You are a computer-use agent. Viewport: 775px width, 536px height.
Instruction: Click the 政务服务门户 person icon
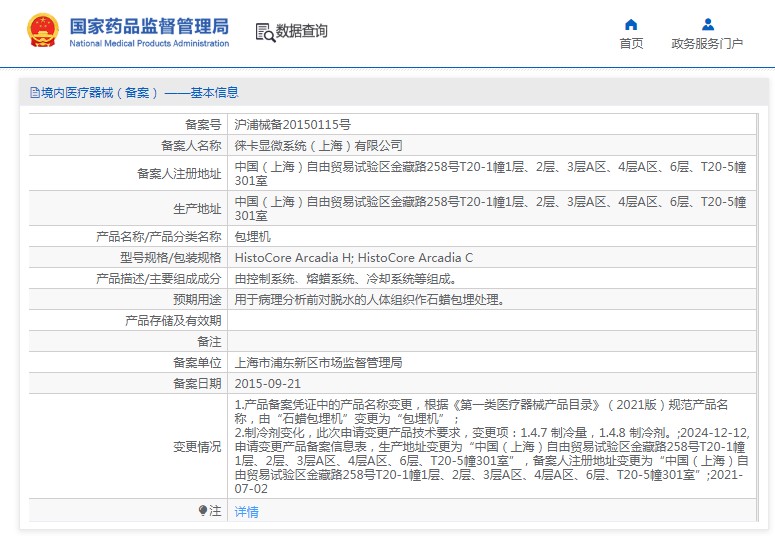coord(707,24)
